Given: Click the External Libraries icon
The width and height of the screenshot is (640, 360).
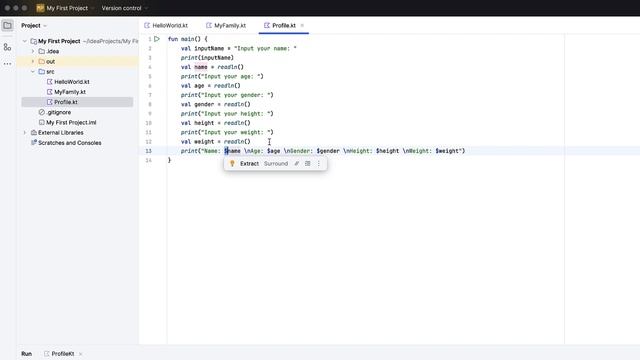Looking at the screenshot, I should tap(34, 133).
